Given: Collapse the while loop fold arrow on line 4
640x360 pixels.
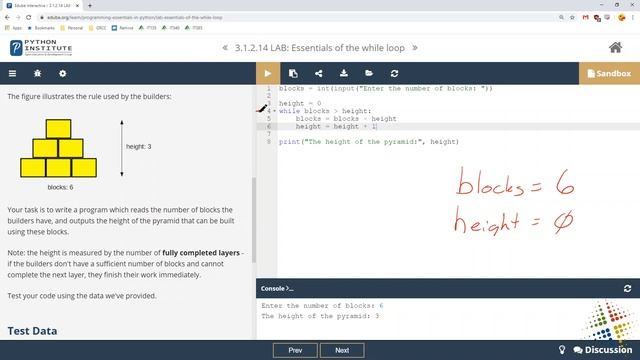Looking at the screenshot, I should 274,111.
